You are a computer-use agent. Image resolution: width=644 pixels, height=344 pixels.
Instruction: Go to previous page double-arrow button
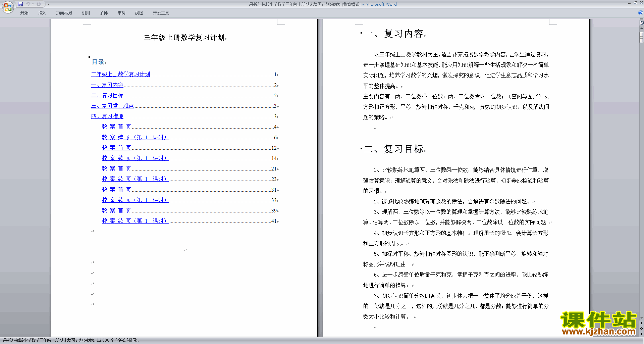point(641,323)
